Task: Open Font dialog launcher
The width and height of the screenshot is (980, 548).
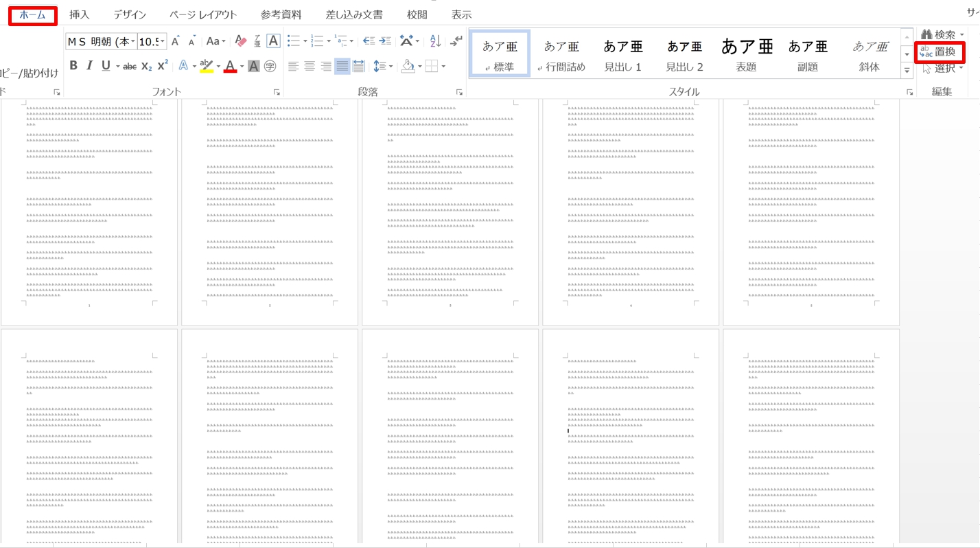Action: [x=277, y=92]
